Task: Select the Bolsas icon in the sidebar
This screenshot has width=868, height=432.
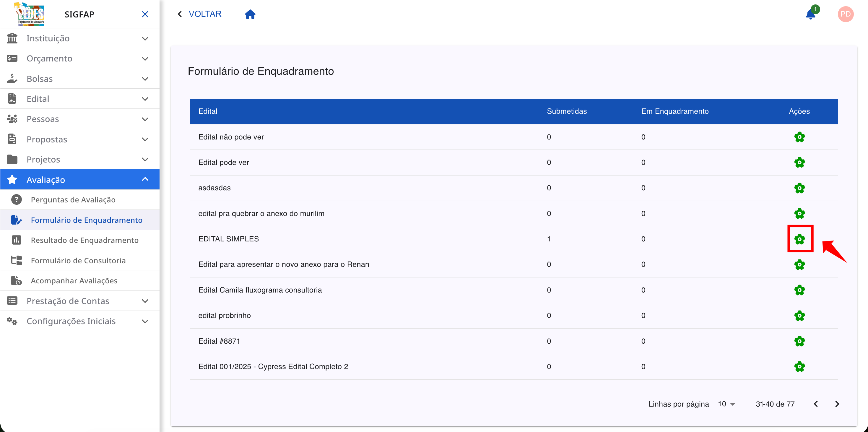Action: [12, 78]
